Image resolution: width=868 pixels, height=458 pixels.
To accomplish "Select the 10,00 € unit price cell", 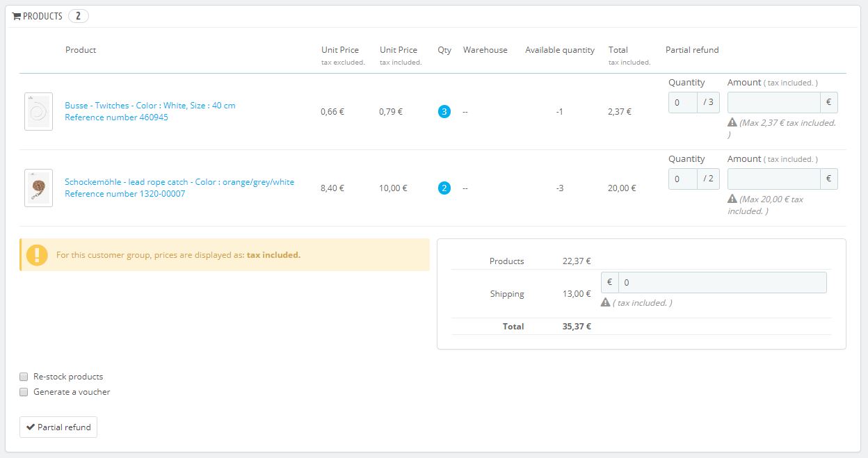I will (x=393, y=188).
